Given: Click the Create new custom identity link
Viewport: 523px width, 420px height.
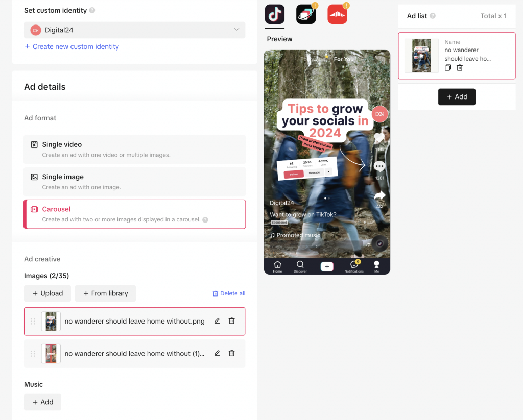Looking at the screenshot, I should coord(70,46).
